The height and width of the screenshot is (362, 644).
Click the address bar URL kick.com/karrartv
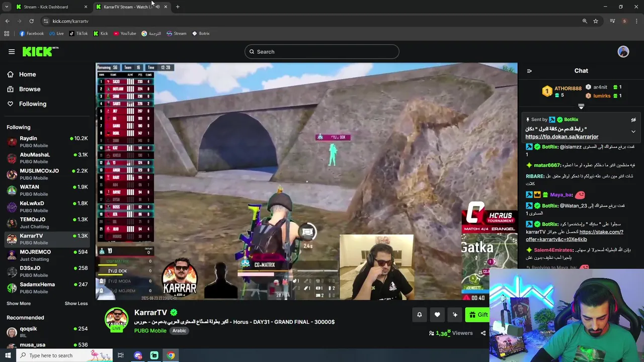pos(70,21)
